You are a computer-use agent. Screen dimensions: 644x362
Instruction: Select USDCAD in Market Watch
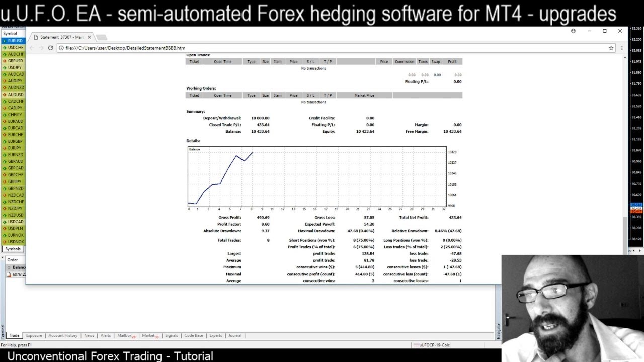(x=13, y=222)
